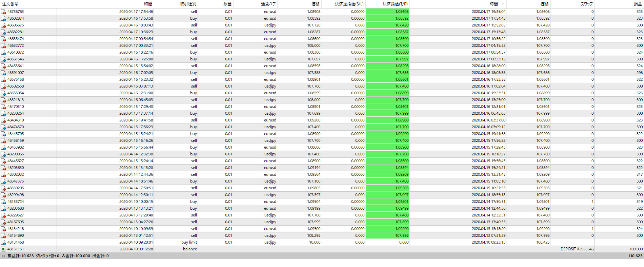Click open price 1.09805
Image resolution: width=644 pixels, height=267 pixels.
[x=314, y=188]
